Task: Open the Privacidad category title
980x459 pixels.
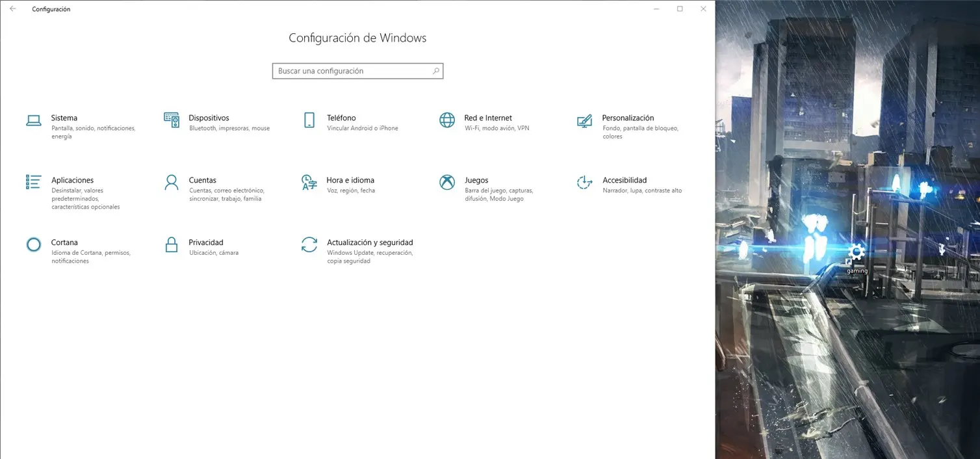Action: tap(206, 243)
